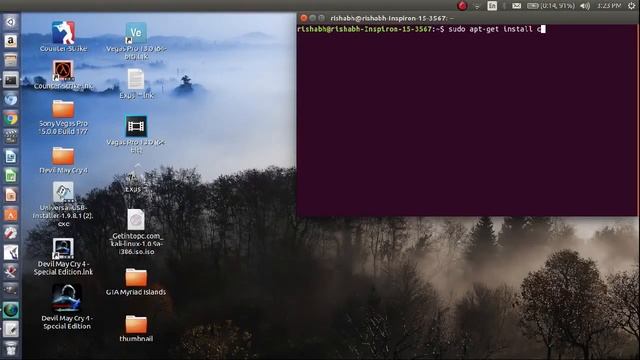Open the globe browser icon in launcher
The image size is (640, 360).
(11, 310)
